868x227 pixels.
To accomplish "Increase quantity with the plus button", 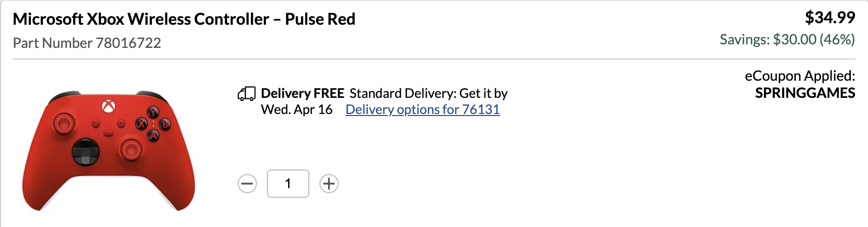I will [329, 184].
